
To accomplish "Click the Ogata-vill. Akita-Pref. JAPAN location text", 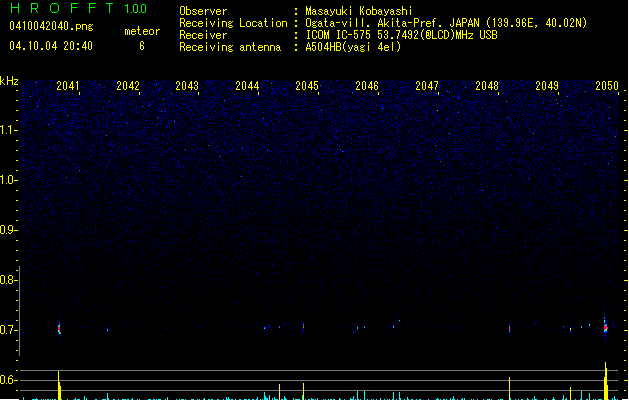I will point(446,23).
